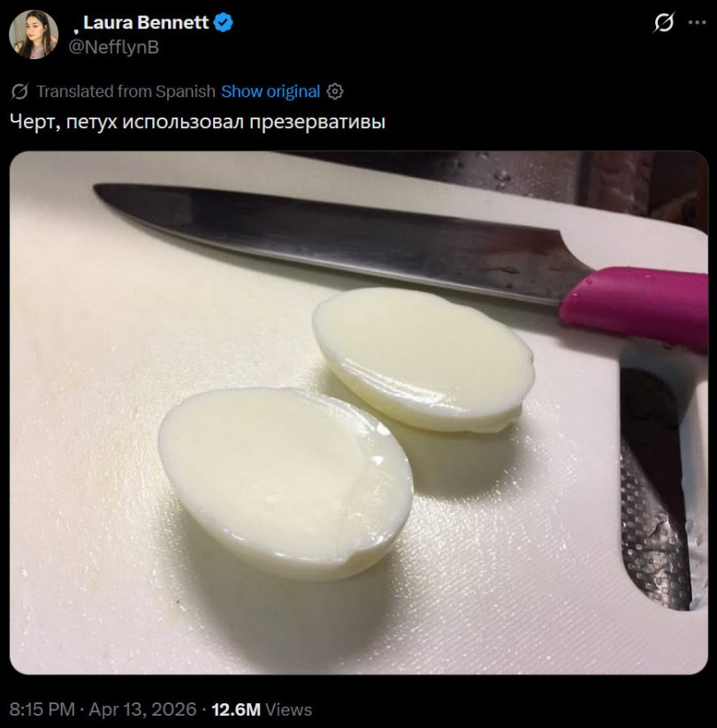Screen dimensions: 717x728
Task: Click the "Views" label
Action: [x=289, y=709]
